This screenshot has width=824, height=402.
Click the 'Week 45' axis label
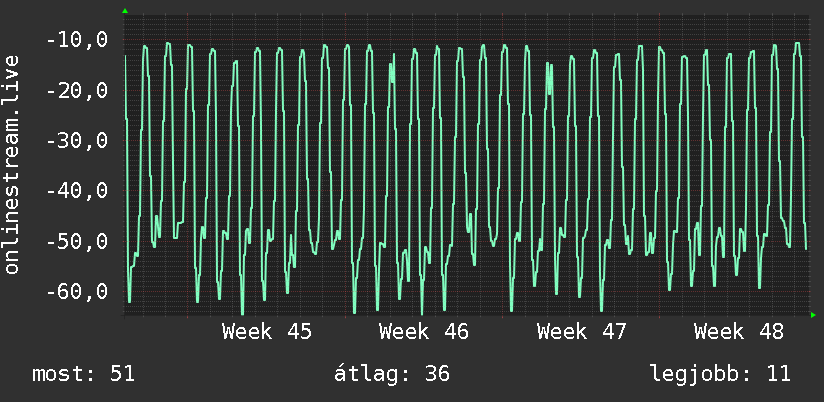[266, 332]
